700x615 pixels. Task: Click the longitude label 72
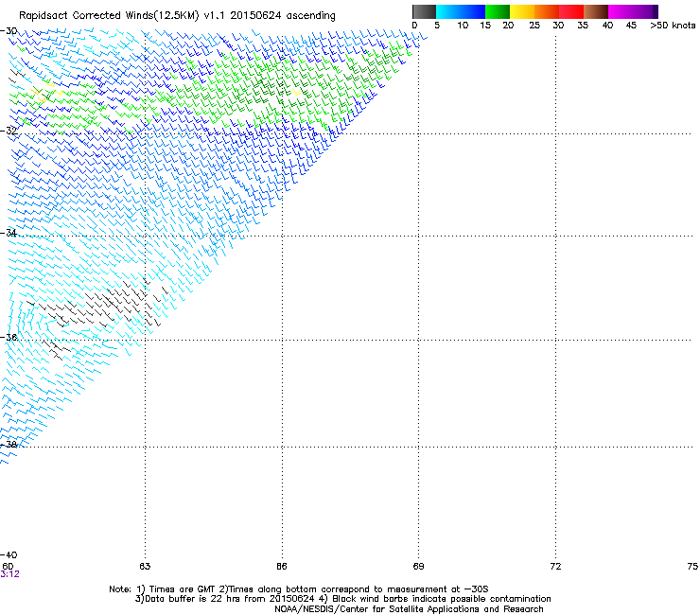pyautogui.click(x=555, y=567)
